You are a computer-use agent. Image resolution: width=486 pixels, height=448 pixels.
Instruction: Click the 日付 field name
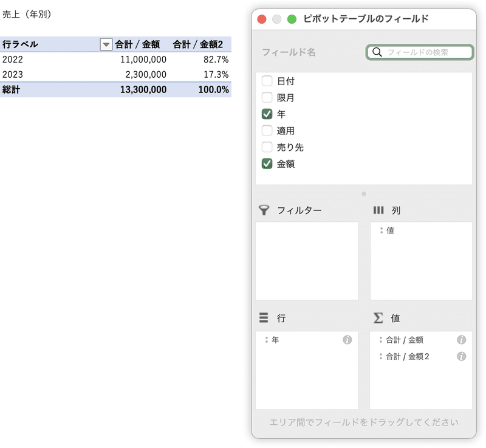click(x=286, y=81)
